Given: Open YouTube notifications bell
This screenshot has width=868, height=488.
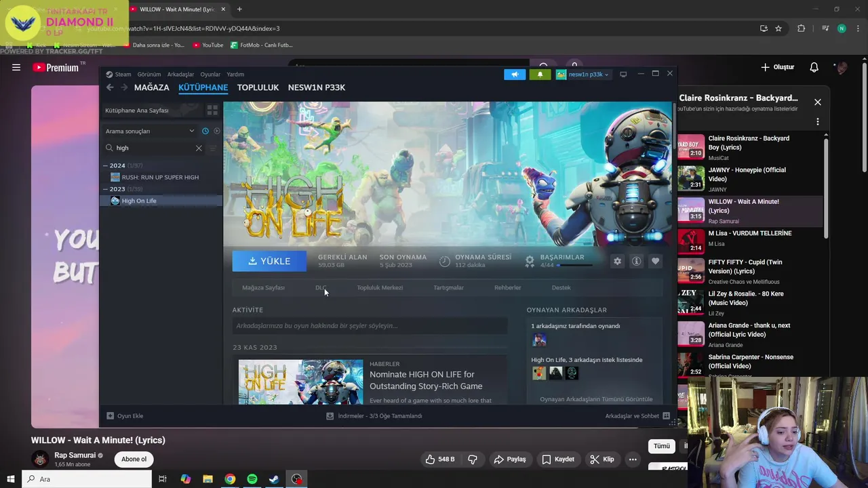Looking at the screenshot, I should 814,67.
